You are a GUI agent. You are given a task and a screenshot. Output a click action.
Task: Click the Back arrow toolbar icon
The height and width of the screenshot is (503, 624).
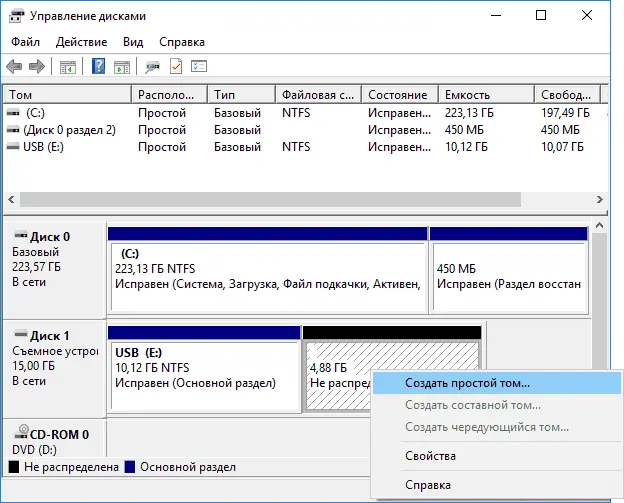14,66
